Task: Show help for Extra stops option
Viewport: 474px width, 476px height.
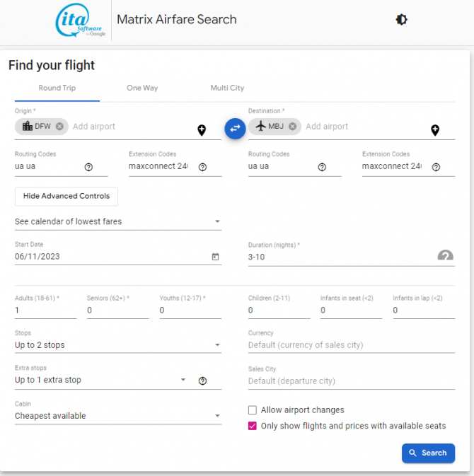Action: [202, 381]
